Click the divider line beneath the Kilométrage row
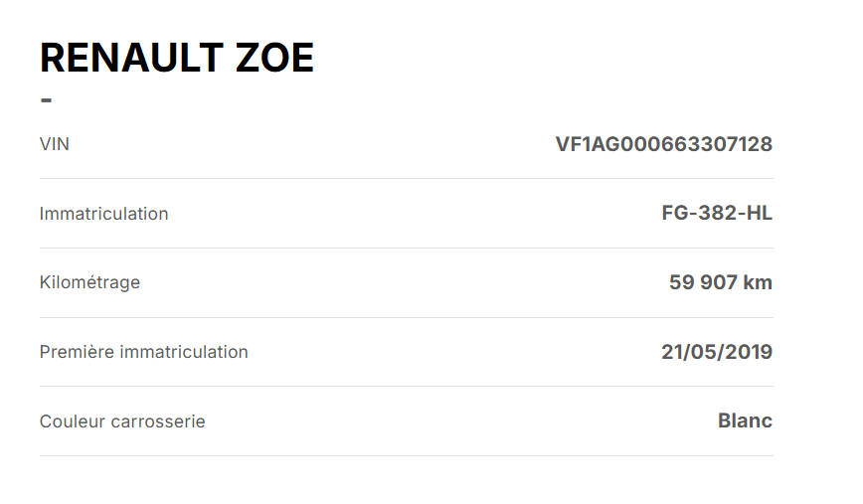The image size is (863, 504). pos(406,318)
